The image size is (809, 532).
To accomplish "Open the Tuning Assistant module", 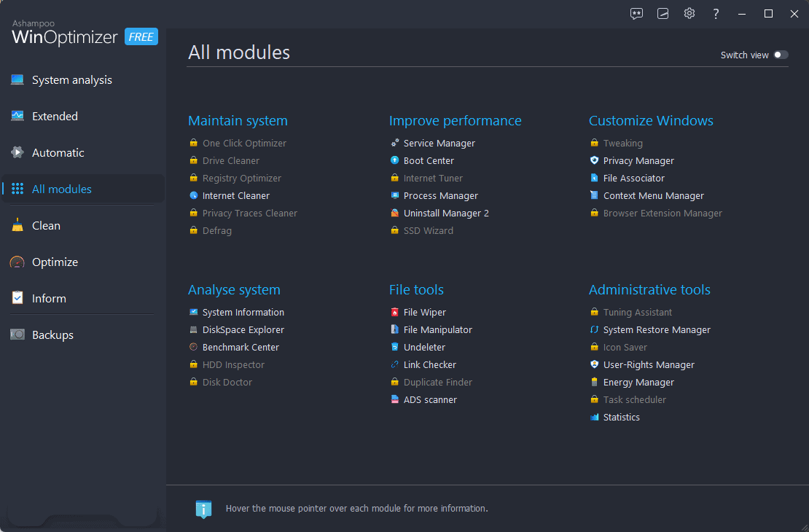I will (x=631, y=312).
